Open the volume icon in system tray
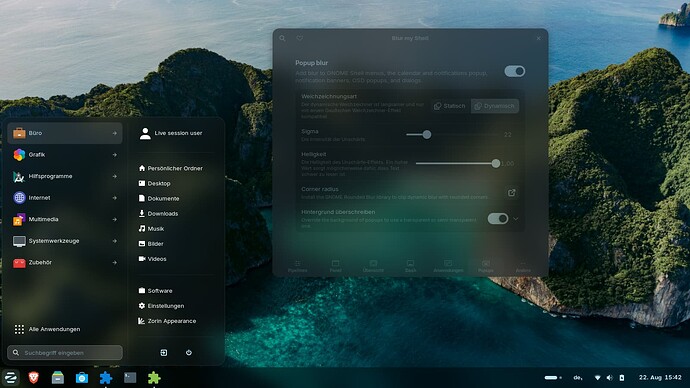Screen dimensions: 690x388 tap(609, 377)
